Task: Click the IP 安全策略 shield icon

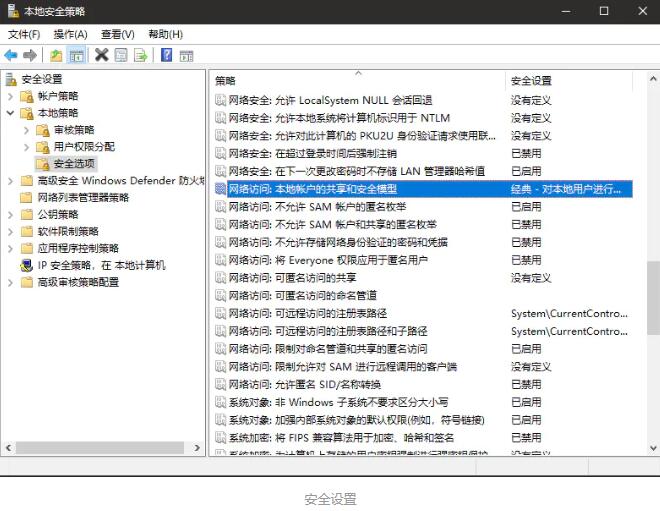Action: coord(27,266)
